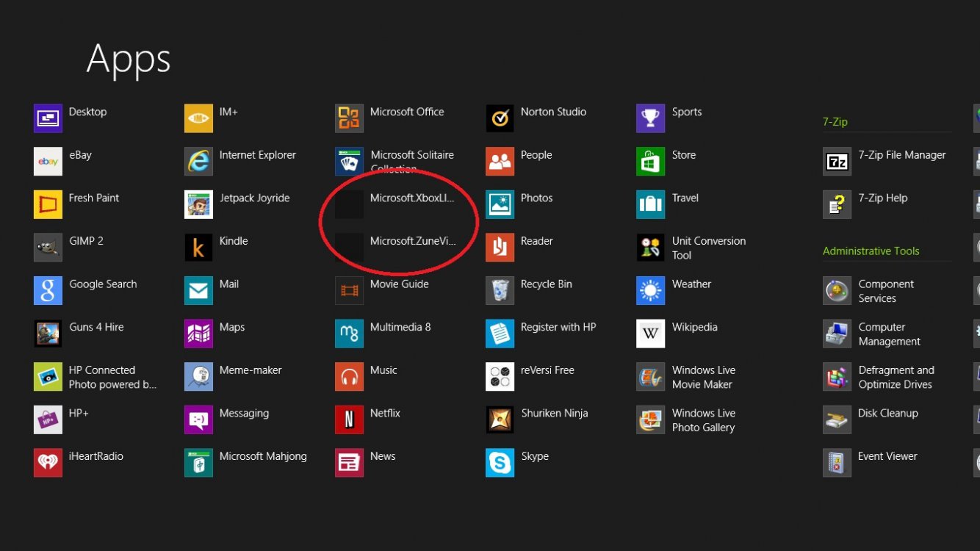Launch reVersi Free game icon

(x=500, y=377)
